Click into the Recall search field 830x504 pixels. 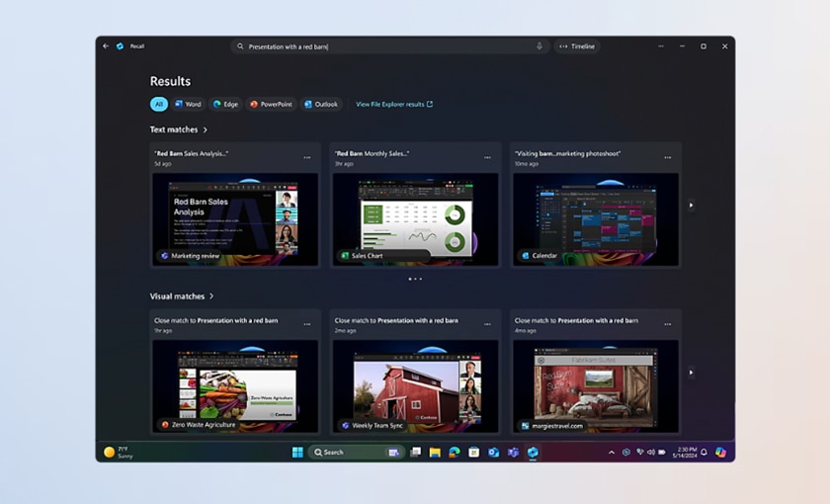tap(388, 46)
